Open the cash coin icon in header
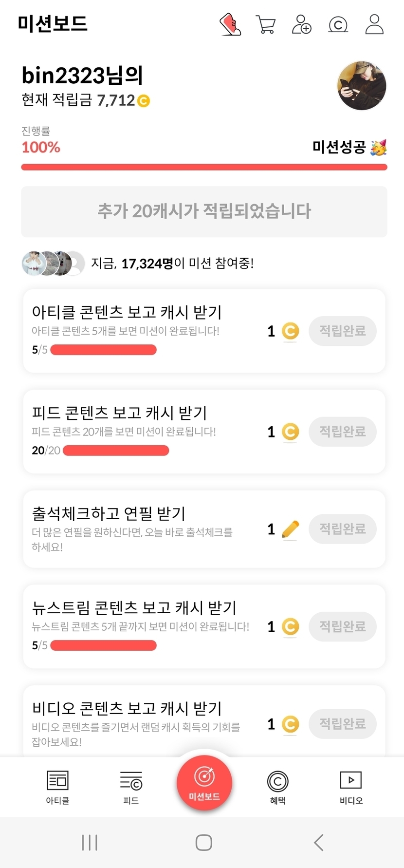The image size is (404, 868). pyautogui.click(x=338, y=24)
